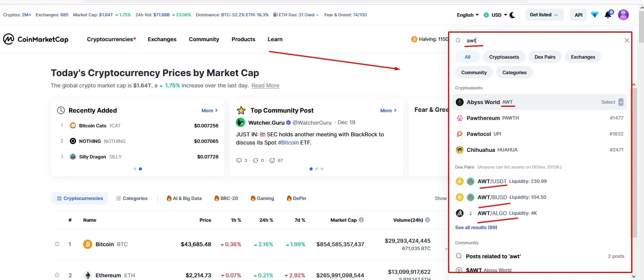Image resolution: width=644 pixels, height=280 pixels.
Task: Close the search panel with X
Action: coord(627,40)
